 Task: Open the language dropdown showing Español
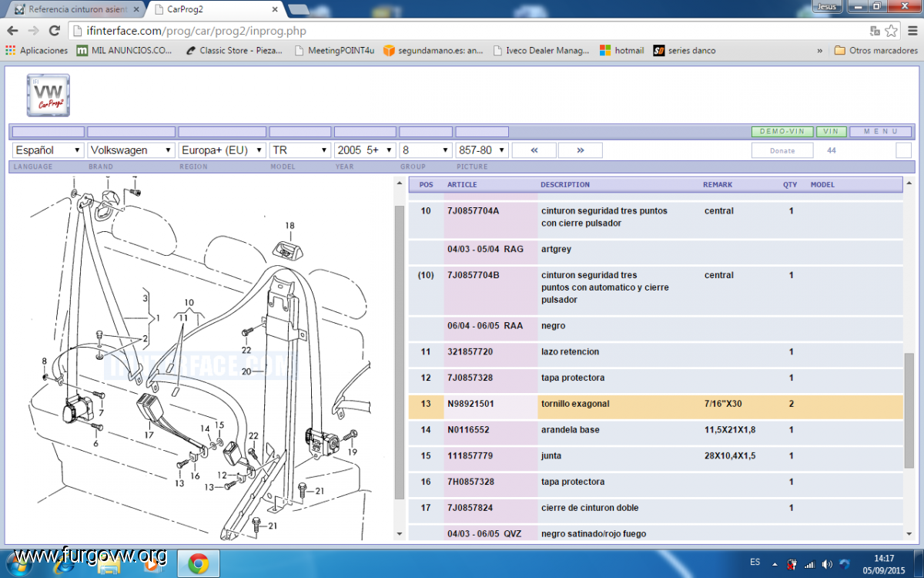pos(48,150)
